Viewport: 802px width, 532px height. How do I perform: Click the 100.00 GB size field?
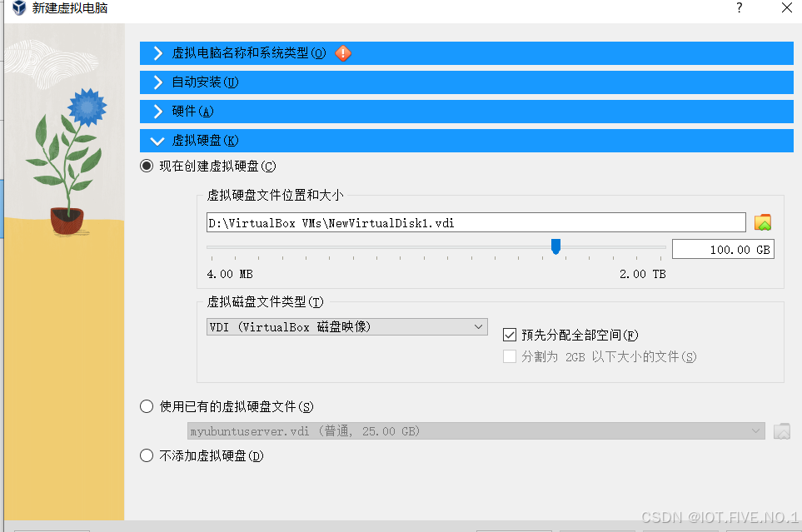pos(723,250)
